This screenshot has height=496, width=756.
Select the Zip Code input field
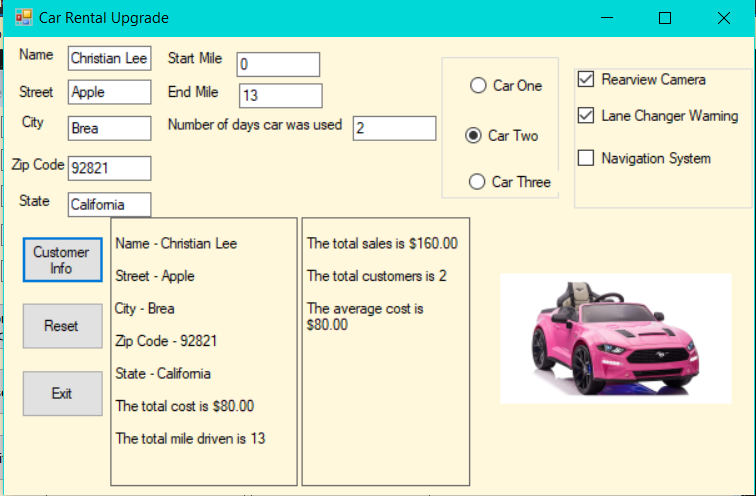(109, 168)
